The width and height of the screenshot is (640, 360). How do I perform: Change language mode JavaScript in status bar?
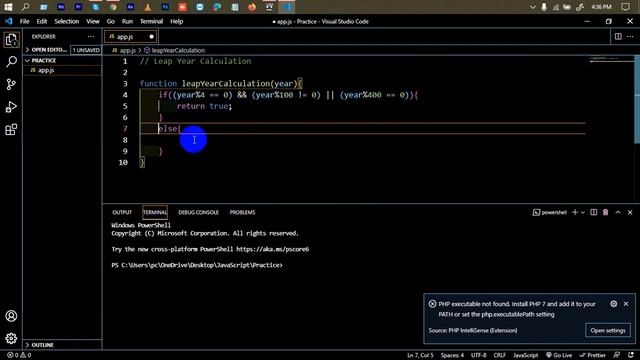tap(525, 355)
